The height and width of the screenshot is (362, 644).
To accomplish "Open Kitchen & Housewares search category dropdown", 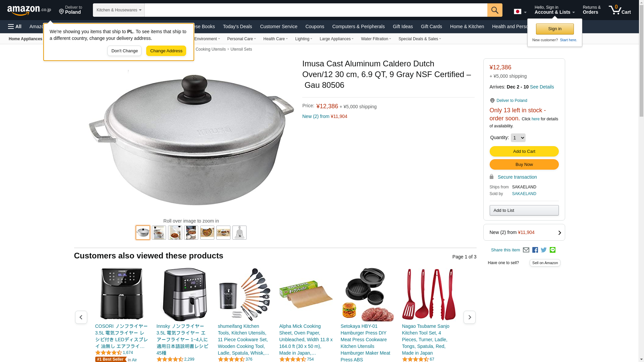I will coord(119,10).
